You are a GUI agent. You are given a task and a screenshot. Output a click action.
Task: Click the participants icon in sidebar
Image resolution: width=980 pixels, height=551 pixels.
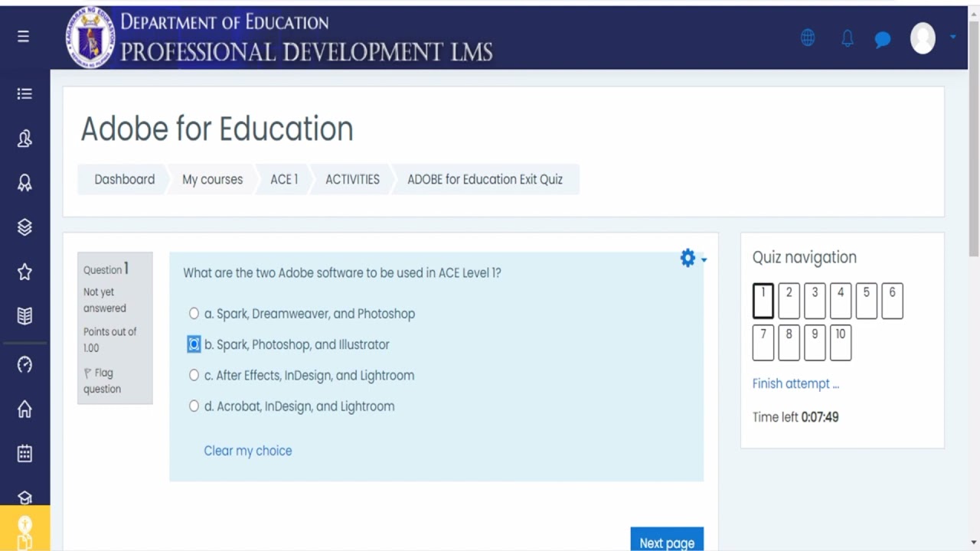24,139
